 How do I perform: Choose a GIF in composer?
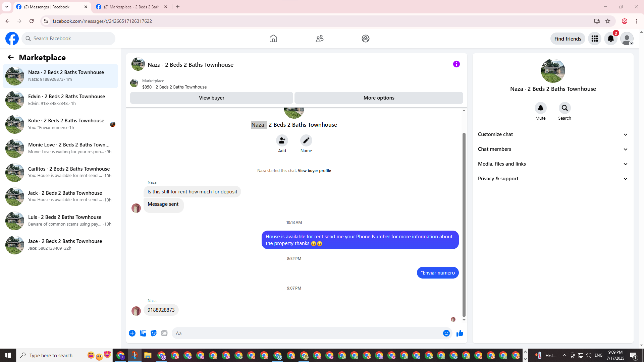[164, 333]
